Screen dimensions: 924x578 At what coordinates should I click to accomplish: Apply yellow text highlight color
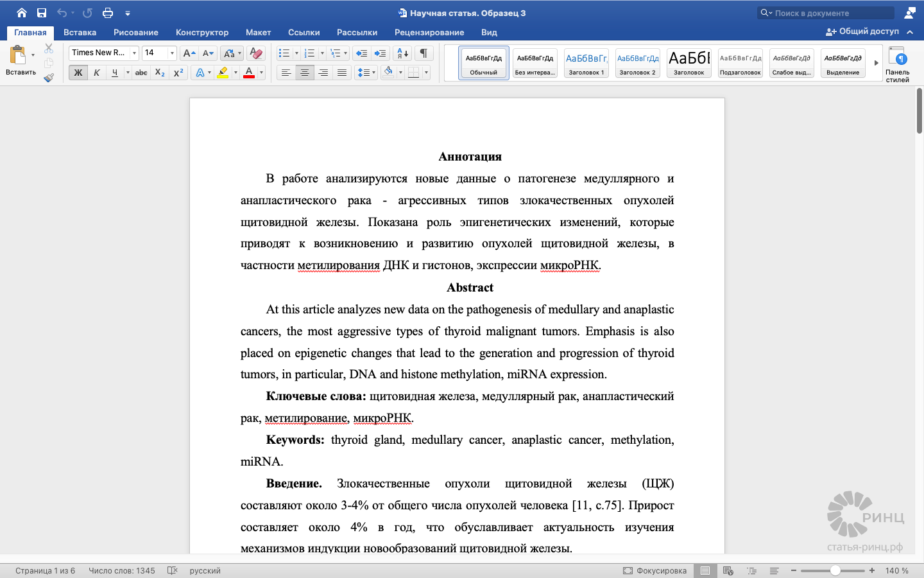pos(223,73)
